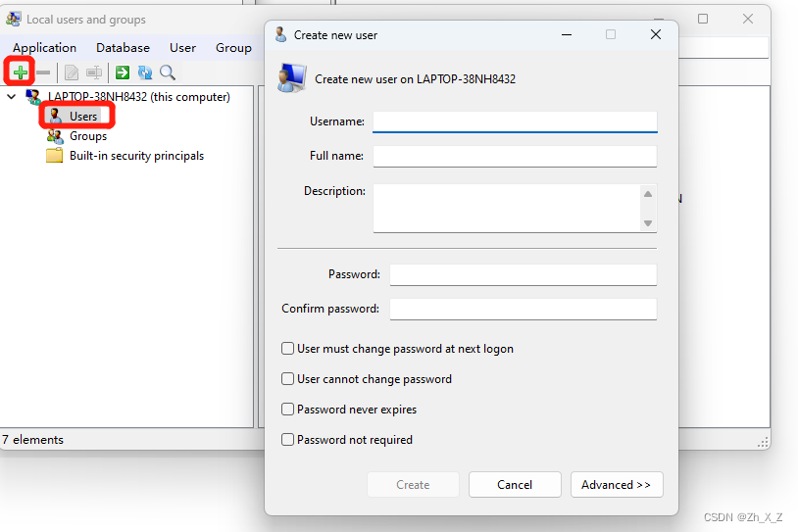Click the green plus add icon

click(x=20, y=73)
